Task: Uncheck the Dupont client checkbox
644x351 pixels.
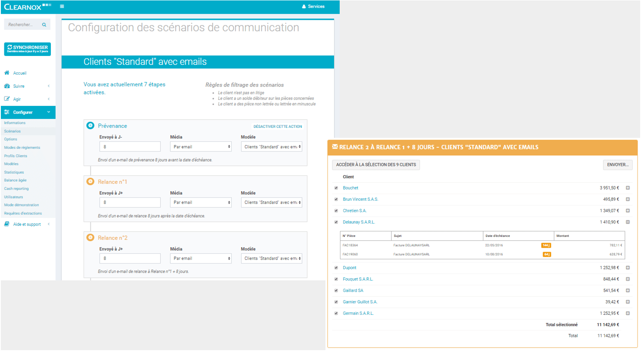Action: (336, 268)
